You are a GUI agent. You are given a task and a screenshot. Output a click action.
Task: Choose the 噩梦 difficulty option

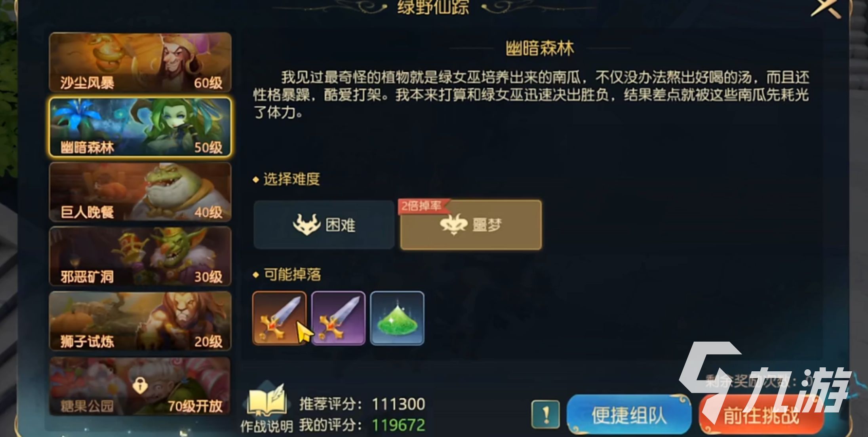tap(471, 225)
